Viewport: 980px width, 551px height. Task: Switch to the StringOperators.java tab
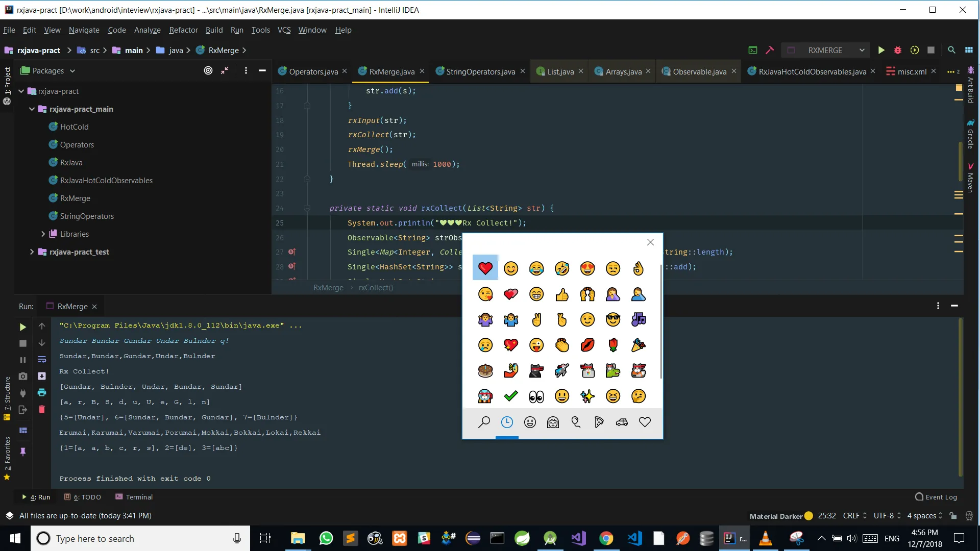pos(480,71)
